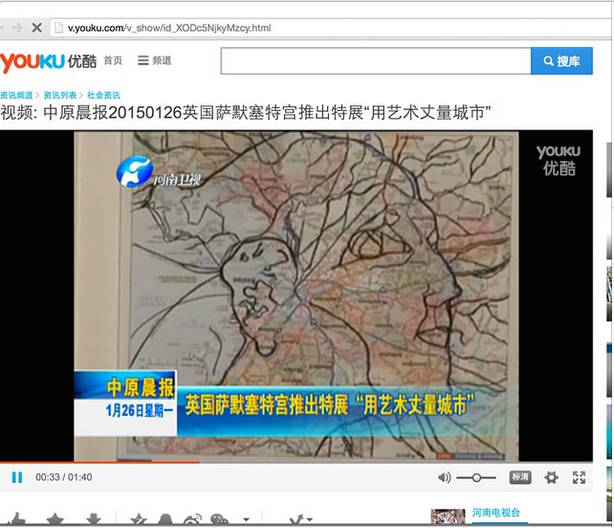The image size is (614, 528).
Task: Click the browser forward arrow
Action: (14, 27)
